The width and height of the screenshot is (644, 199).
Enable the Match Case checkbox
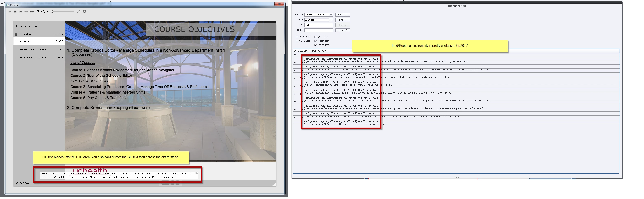(297, 41)
